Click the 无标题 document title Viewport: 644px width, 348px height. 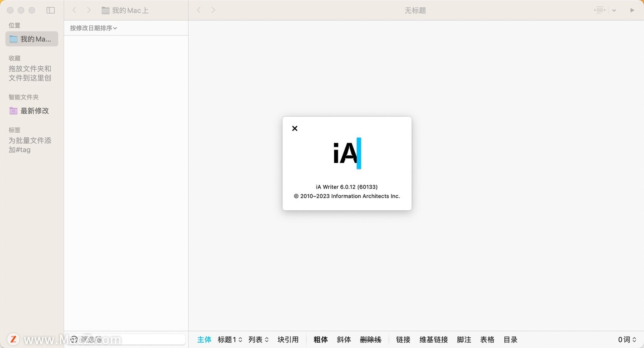coord(415,10)
